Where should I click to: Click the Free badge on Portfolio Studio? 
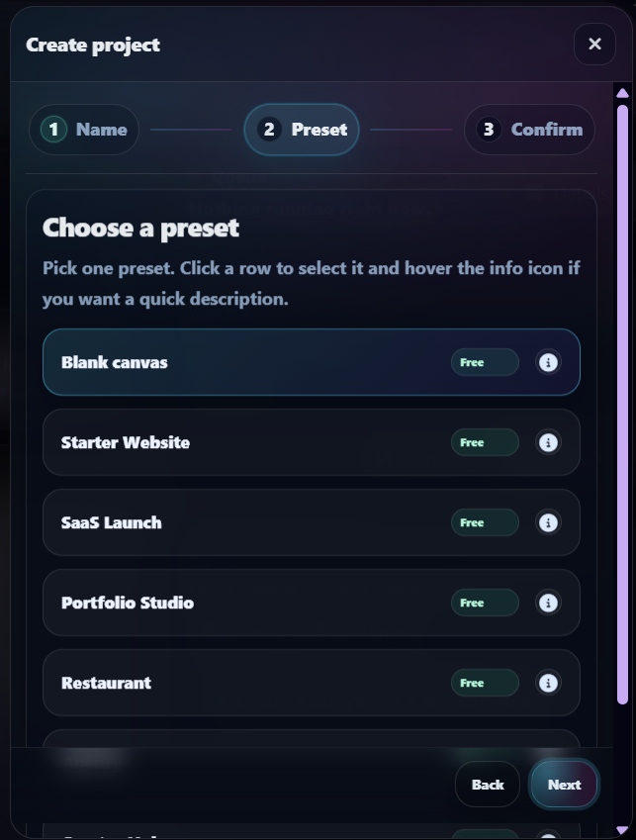point(484,603)
